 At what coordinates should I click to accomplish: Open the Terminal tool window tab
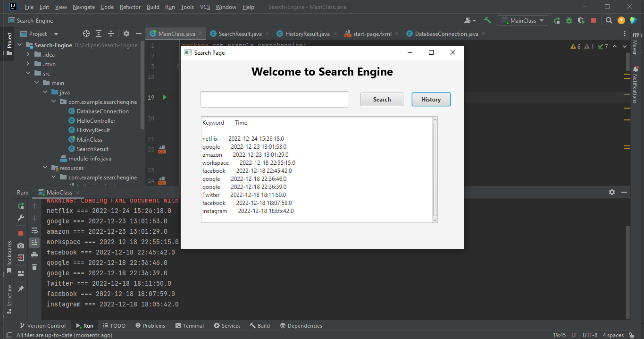tap(190, 326)
